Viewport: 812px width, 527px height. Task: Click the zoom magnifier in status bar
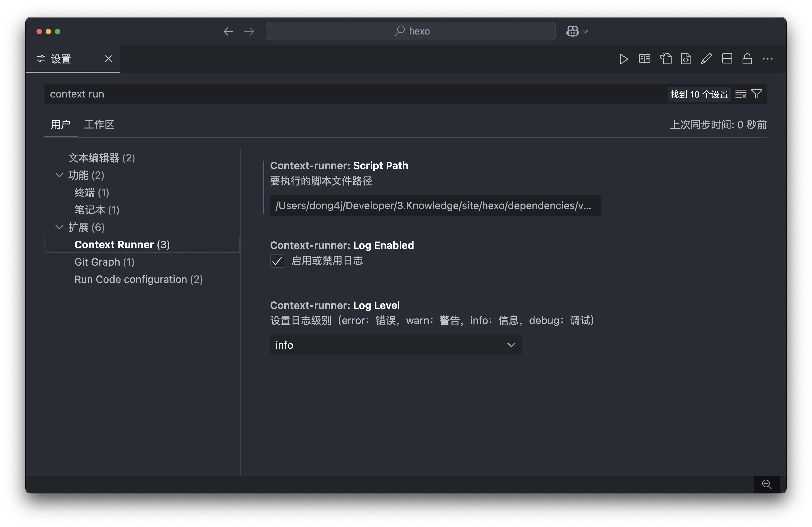tap(767, 484)
